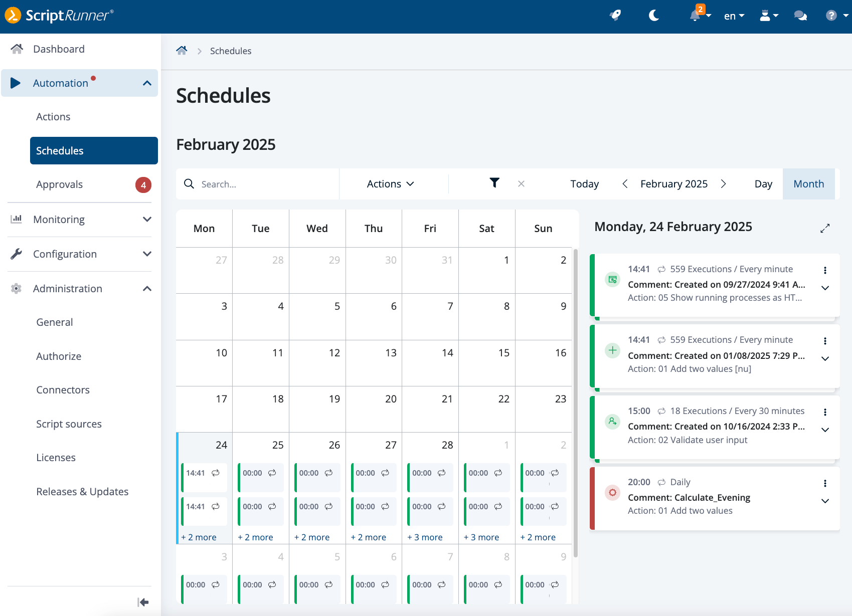Screen dimensions: 852x616
Task: Expand the Validate user input schedule
Action: [x=825, y=430]
